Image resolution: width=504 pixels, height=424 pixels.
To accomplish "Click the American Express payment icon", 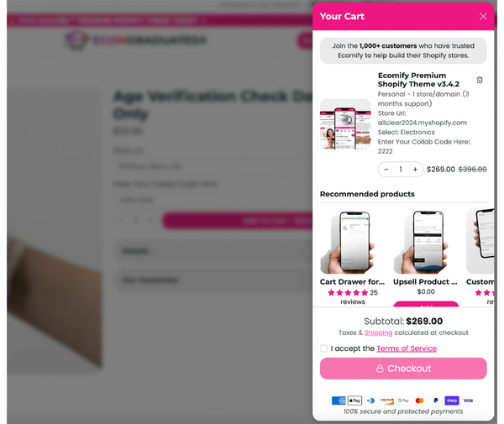I will 339,400.
